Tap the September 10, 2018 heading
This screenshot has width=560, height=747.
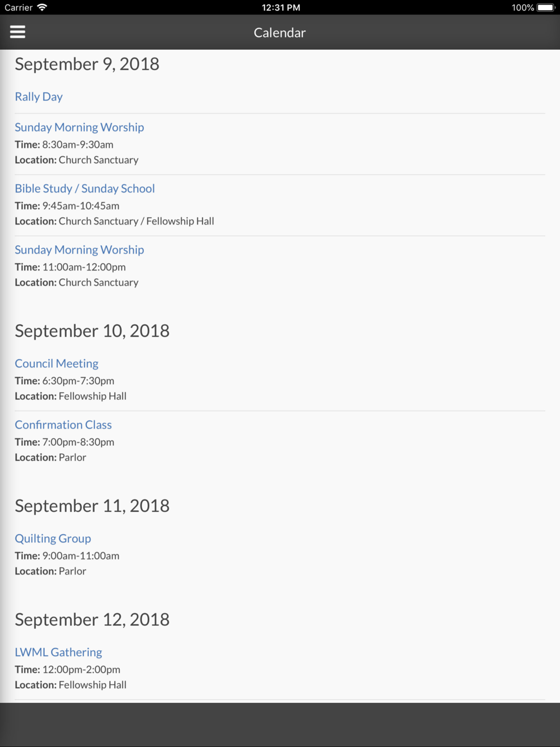(x=92, y=330)
